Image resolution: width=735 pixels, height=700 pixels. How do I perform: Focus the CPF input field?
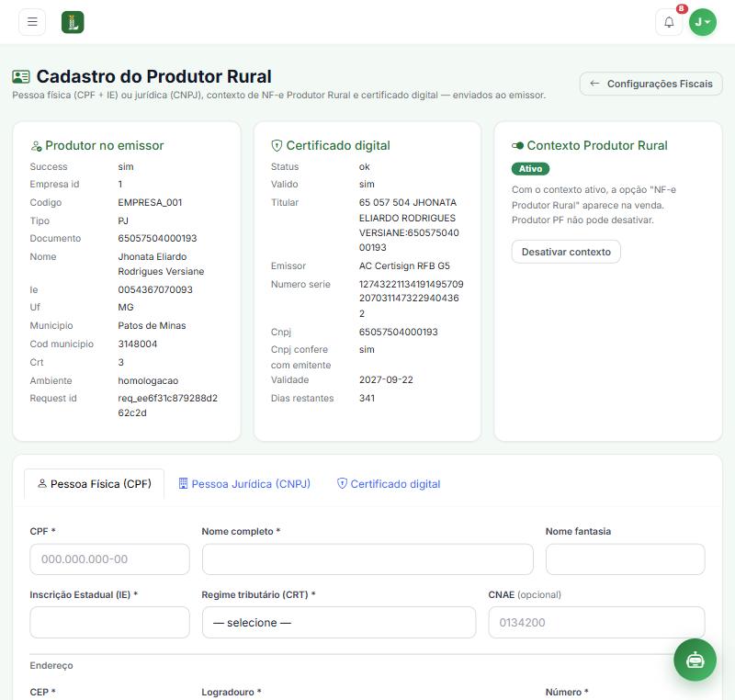point(109,559)
